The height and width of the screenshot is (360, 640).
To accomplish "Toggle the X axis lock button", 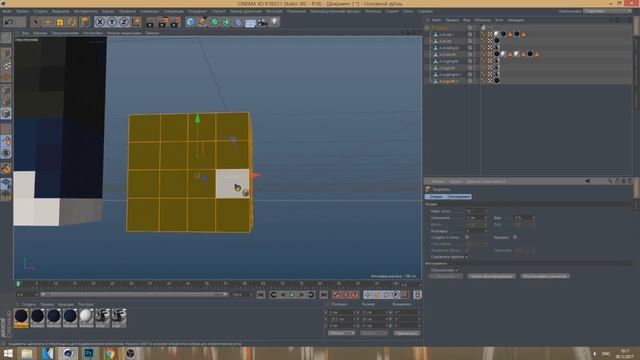I will (100, 22).
